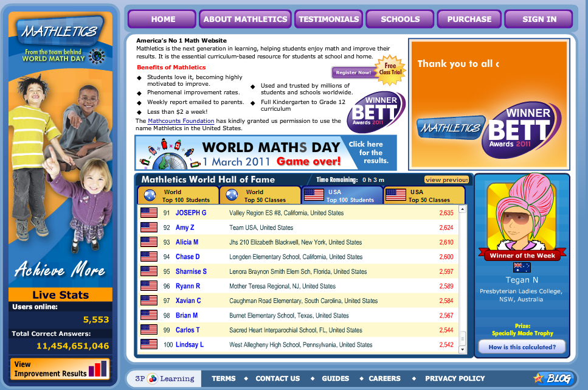Select student name Brian M
This screenshot has width=588, height=390.
[x=187, y=315]
